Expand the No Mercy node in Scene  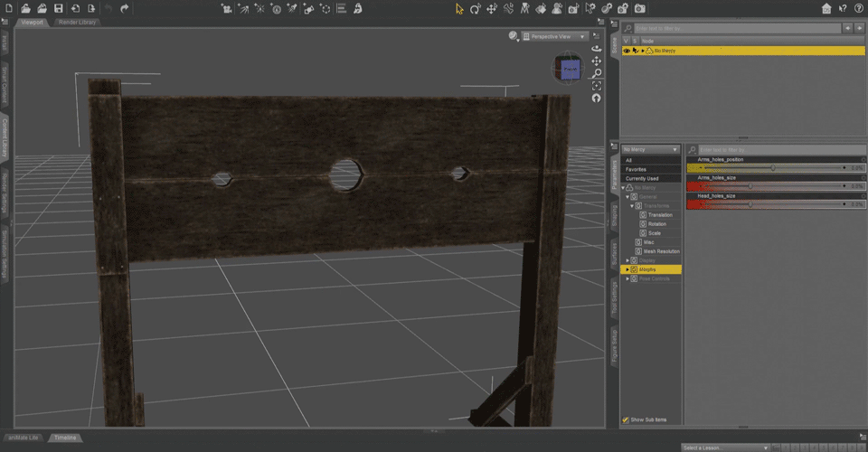[643, 51]
